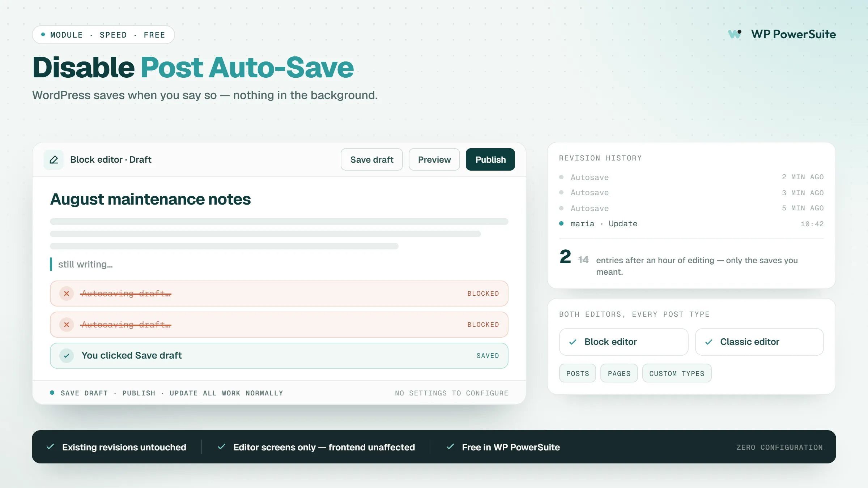Click the Existing revisions untouched text
Image resolution: width=868 pixels, height=488 pixels.
click(x=124, y=447)
